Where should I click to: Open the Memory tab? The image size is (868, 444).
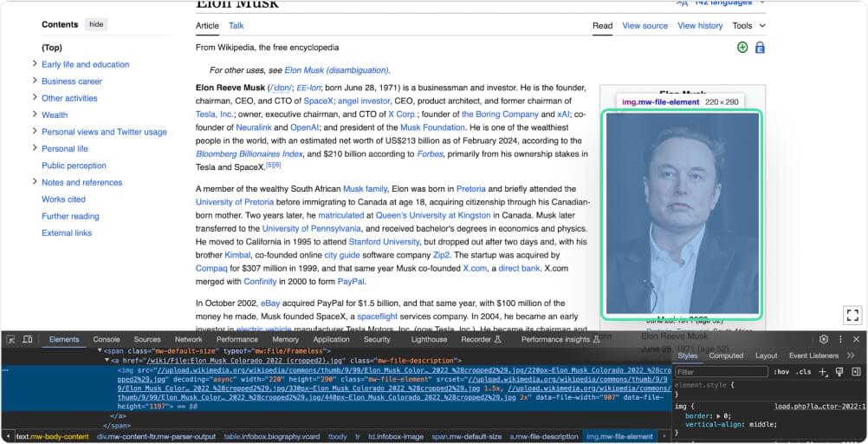point(286,339)
